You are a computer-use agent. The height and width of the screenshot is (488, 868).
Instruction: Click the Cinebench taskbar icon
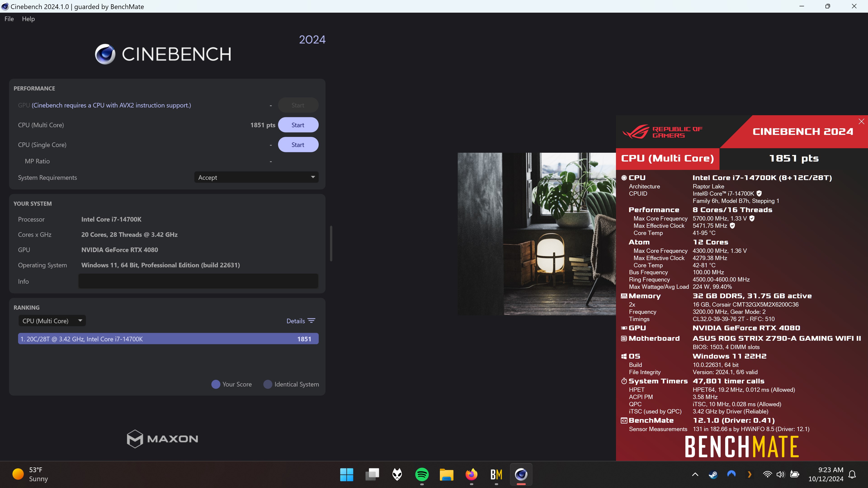(521, 474)
